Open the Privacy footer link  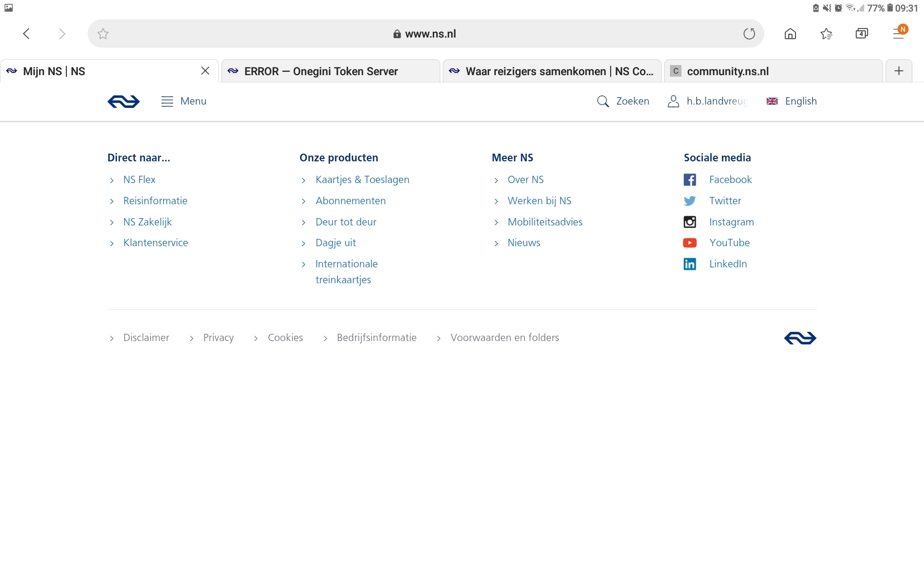pyautogui.click(x=218, y=338)
